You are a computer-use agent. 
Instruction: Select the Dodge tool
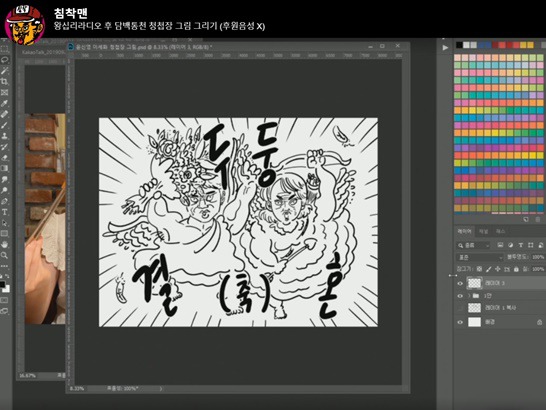coord(5,190)
